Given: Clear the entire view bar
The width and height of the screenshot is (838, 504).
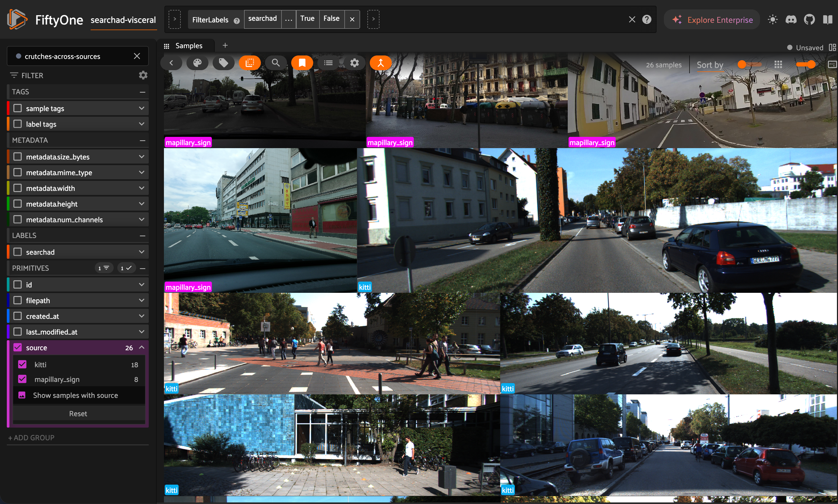Looking at the screenshot, I should pyautogui.click(x=632, y=19).
